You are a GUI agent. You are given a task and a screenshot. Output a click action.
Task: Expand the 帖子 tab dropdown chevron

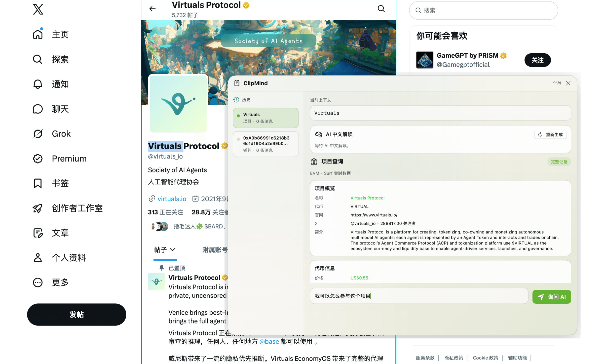pyautogui.click(x=172, y=250)
